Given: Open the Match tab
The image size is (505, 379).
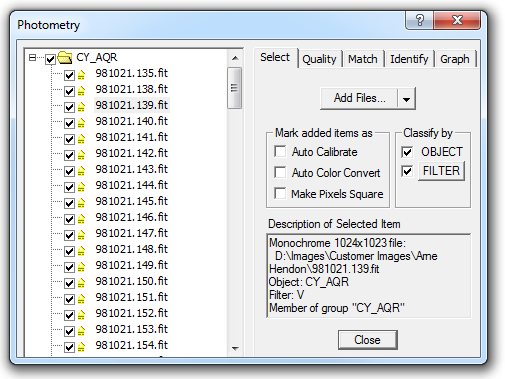Looking at the screenshot, I should [x=363, y=59].
